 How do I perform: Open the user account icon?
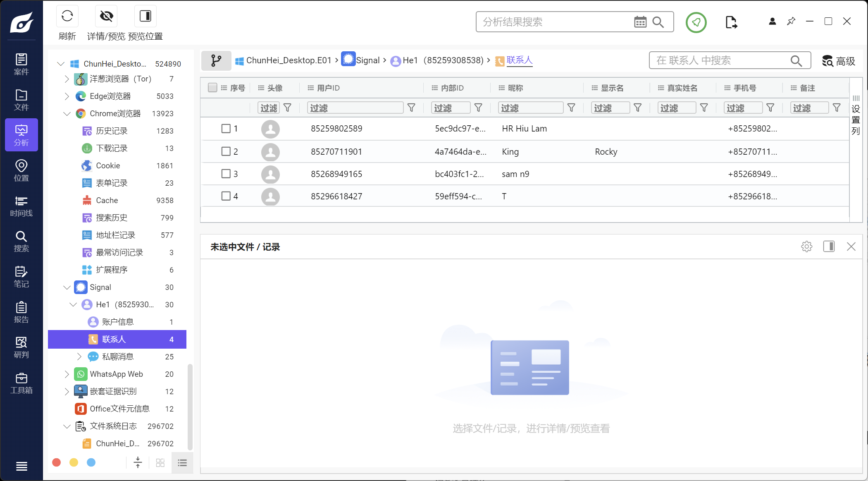[772, 22]
